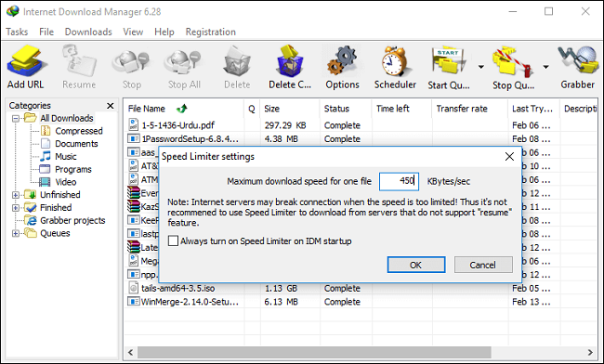Open Options gear icon

click(x=342, y=60)
